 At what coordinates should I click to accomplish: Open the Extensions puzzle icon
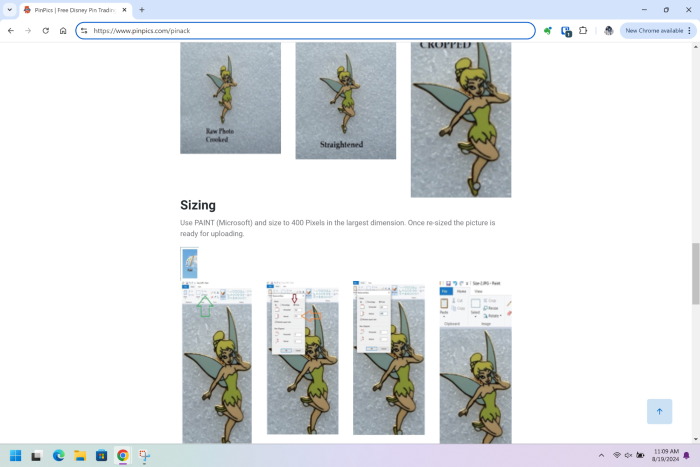pos(583,31)
